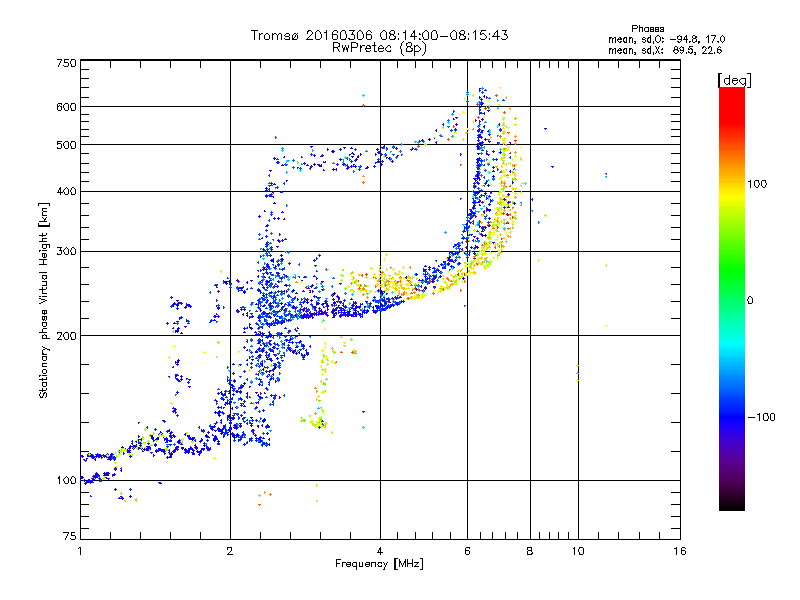
Task: Click the y-axis tick label '100' at left
Action: point(66,481)
